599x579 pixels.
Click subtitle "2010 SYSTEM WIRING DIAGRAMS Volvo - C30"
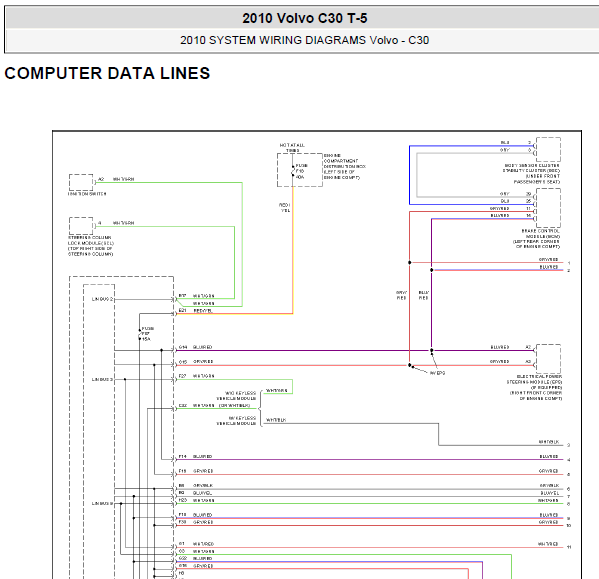click(304, 40)
